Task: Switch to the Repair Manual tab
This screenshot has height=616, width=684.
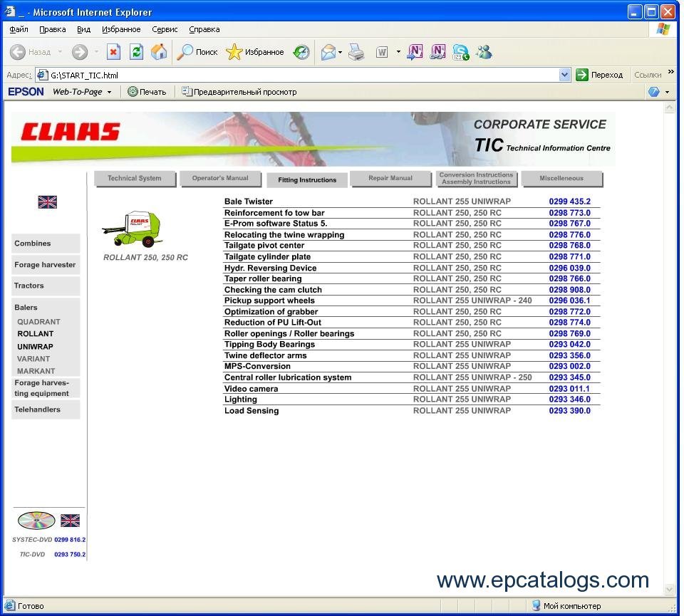Action: tap(390, 178)
